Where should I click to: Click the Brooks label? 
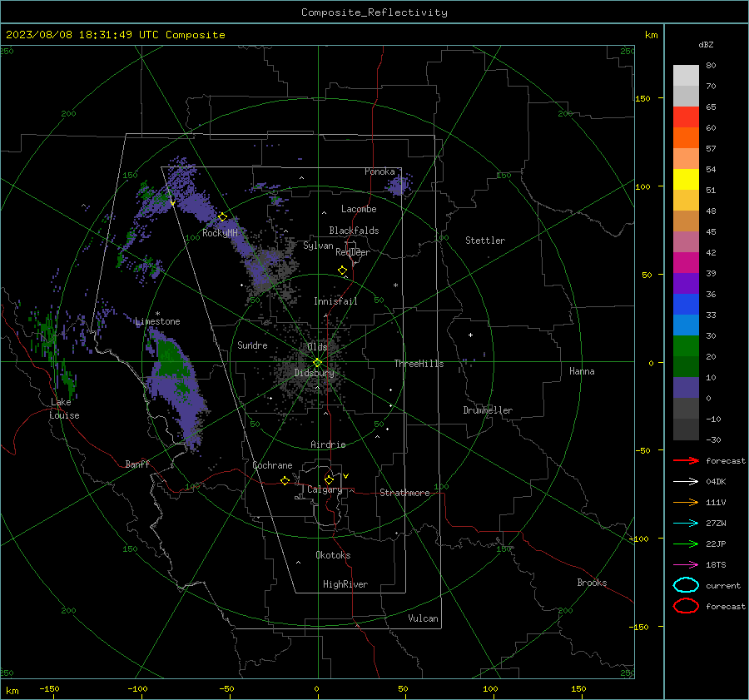[592, 583]
